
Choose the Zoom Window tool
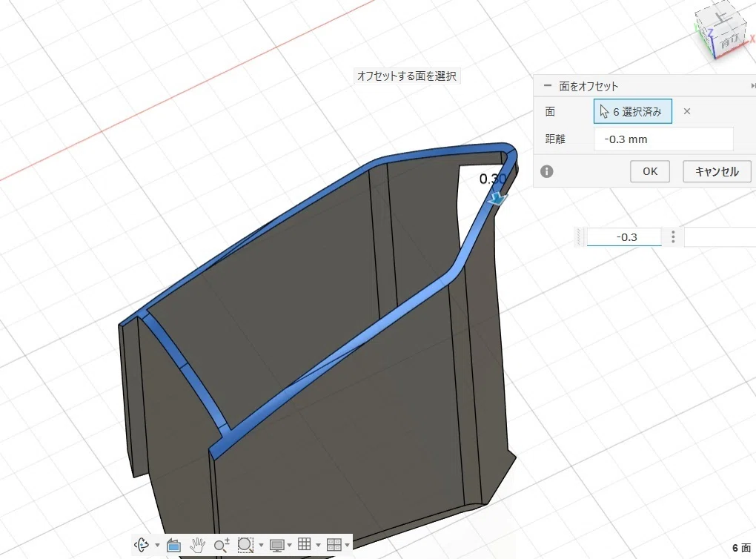(x=245, y=546)
